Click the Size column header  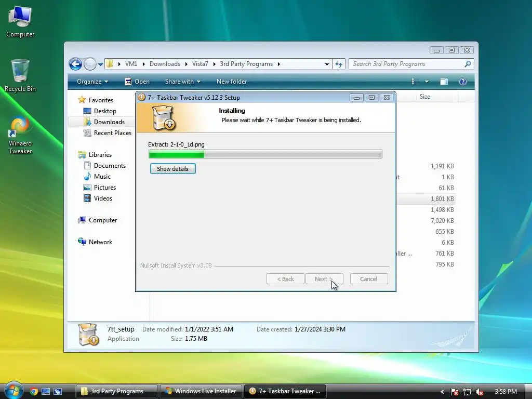[x=436, y=97]
